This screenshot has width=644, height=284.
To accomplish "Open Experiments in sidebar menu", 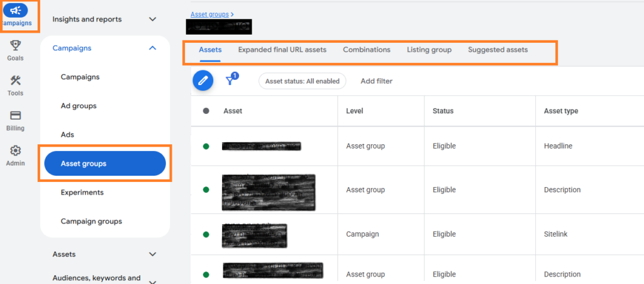I will click(x=82, y=192).
